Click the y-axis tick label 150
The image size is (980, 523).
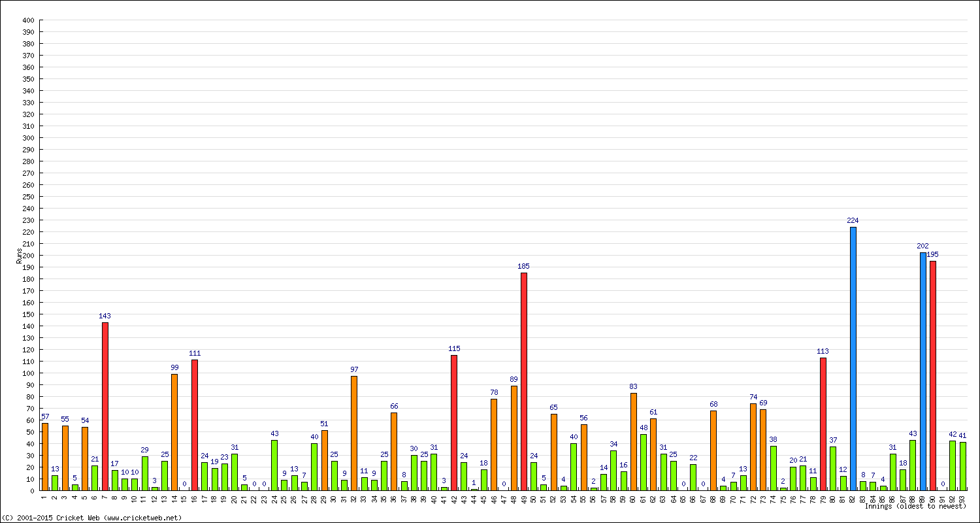click(27, 314)
